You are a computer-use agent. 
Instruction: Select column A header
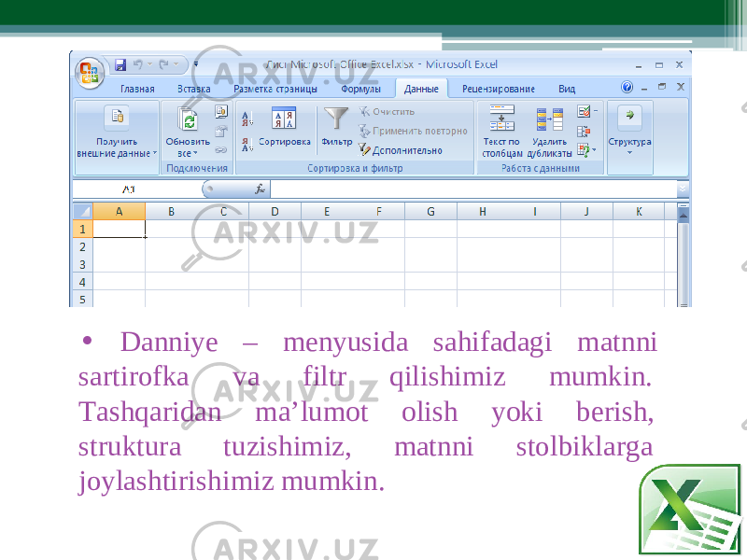pyautogui.click(x=120, y=212)
